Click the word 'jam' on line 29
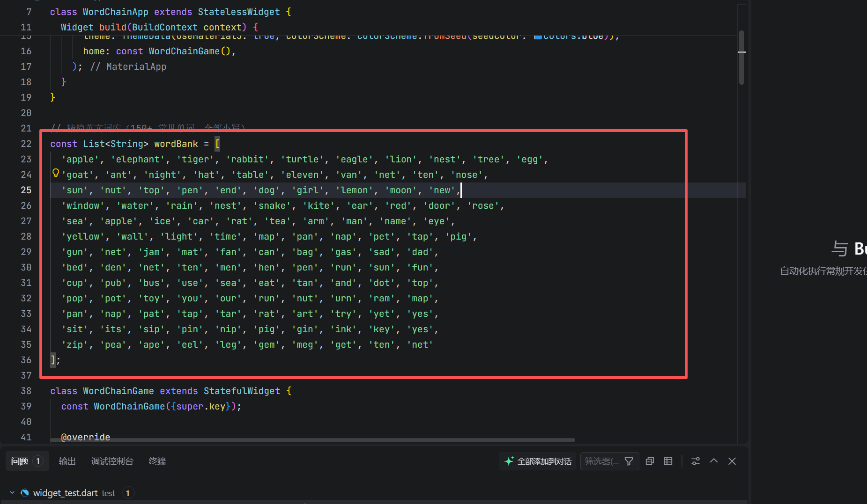This screenshot has width=867, height=504. (x=151, y=252)
